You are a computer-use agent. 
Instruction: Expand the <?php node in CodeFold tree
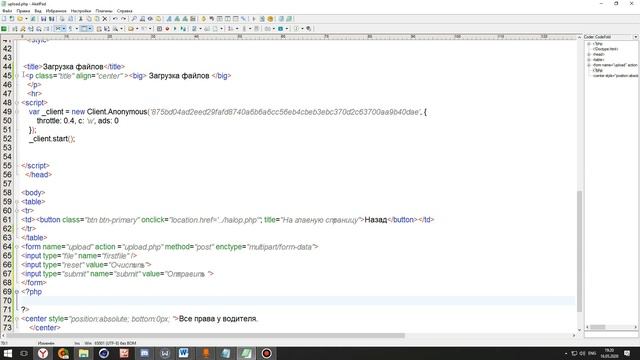589,44
